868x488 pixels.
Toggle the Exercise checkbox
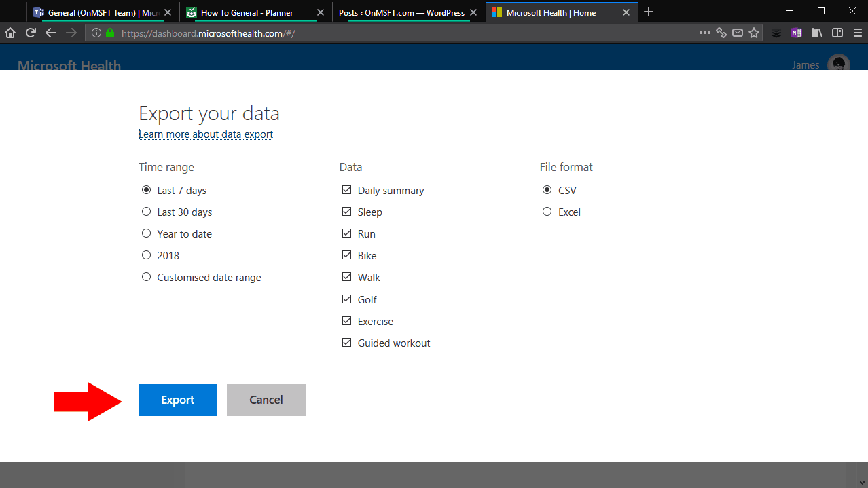(x=347, y=321)
